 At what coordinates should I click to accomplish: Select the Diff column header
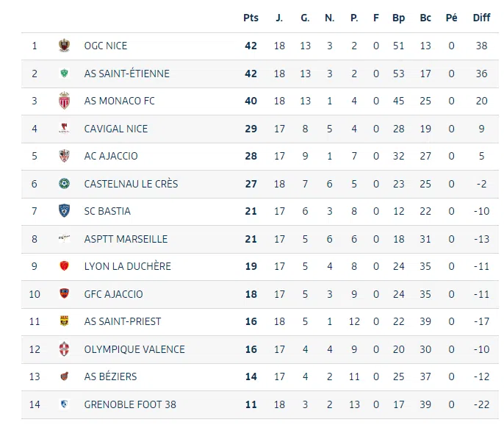click(x=481, y=18)
